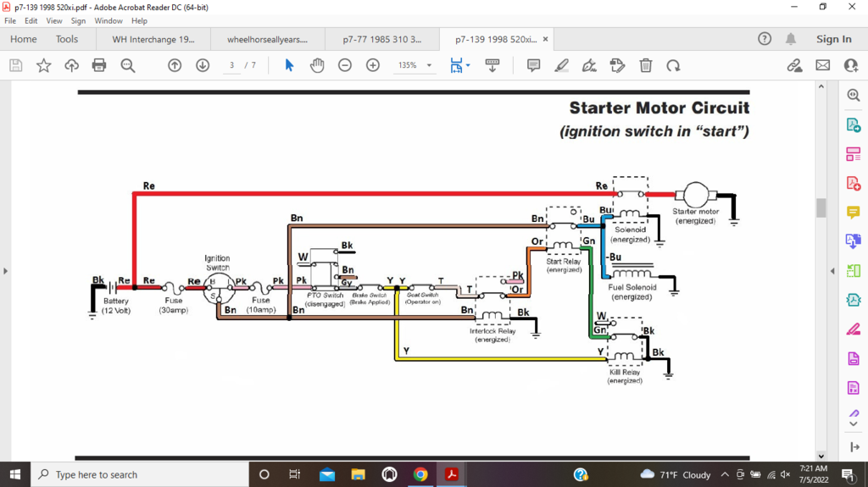Switch to the p7-77 1985 310 tab
Screen dimensions: 868x487
click(382, 39)
